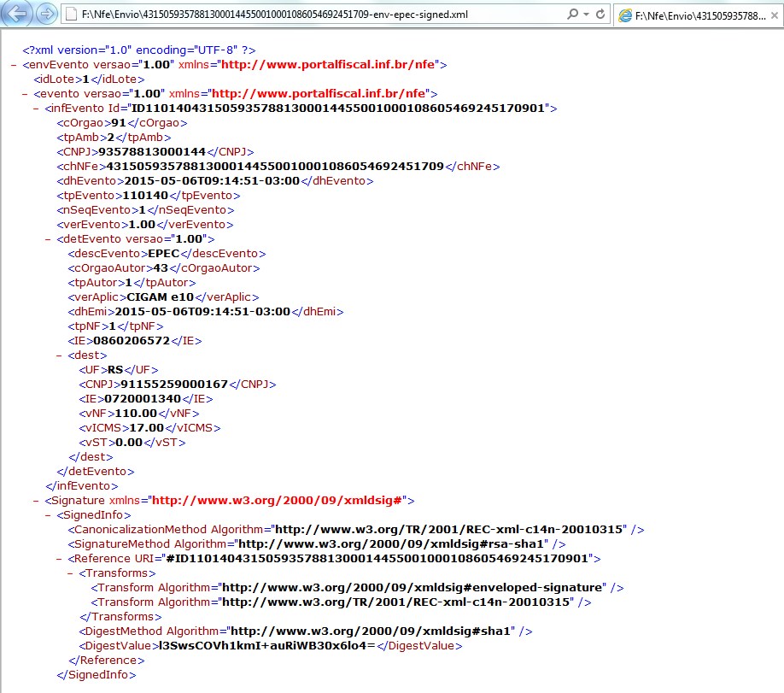Click the tpAmb value 2
This screenshot has height=693, width=784.
coord(111,137)
